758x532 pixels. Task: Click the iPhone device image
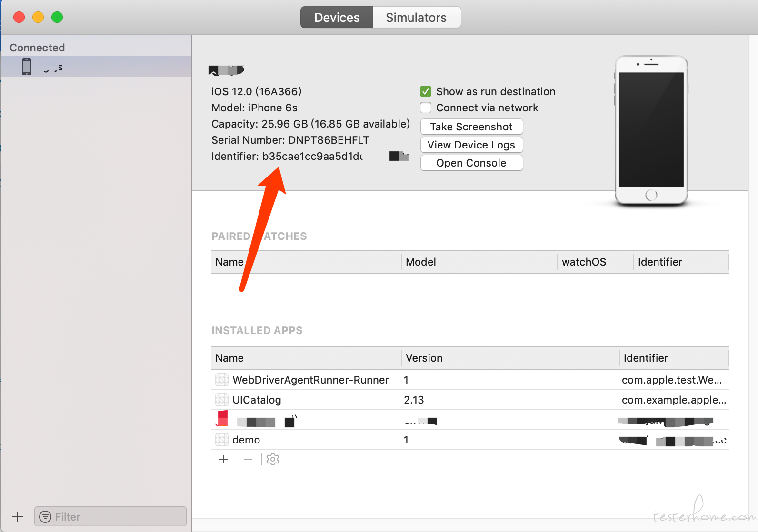pyautogui.click(x=651, y=131)
